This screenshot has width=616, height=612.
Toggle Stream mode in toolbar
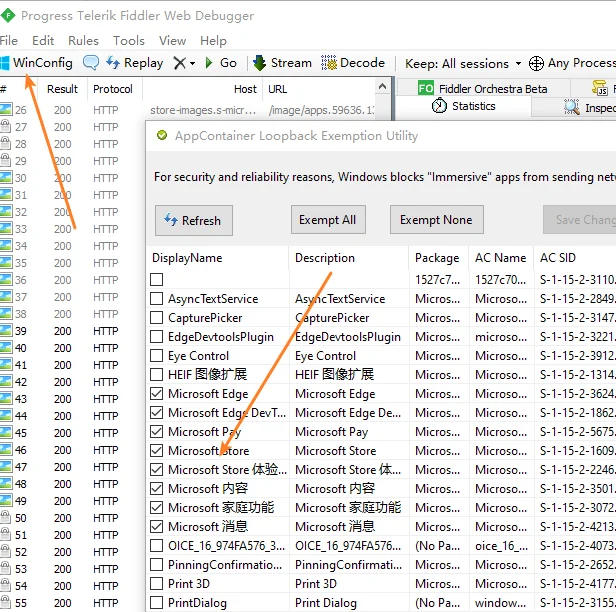click(x=282, y=63)
